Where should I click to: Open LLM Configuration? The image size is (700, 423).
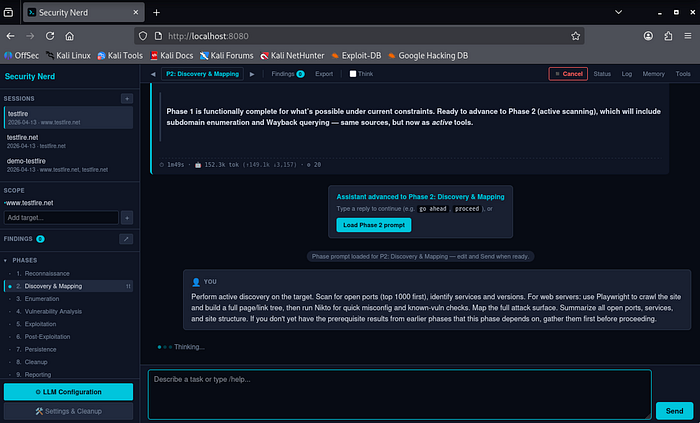68,392
